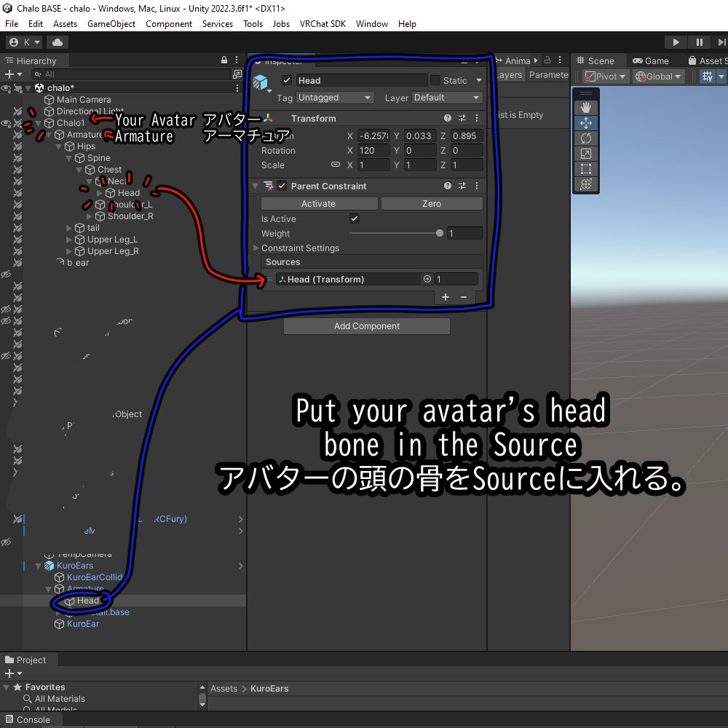Open Transform component help icon
The height and width of the screenshot is (728, 728).
(x=448, y=118)
